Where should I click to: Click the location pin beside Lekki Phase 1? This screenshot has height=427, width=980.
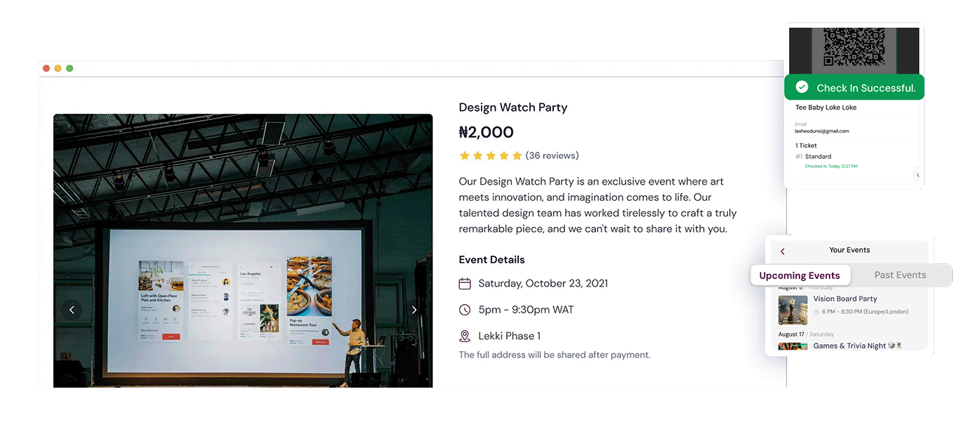465,336
